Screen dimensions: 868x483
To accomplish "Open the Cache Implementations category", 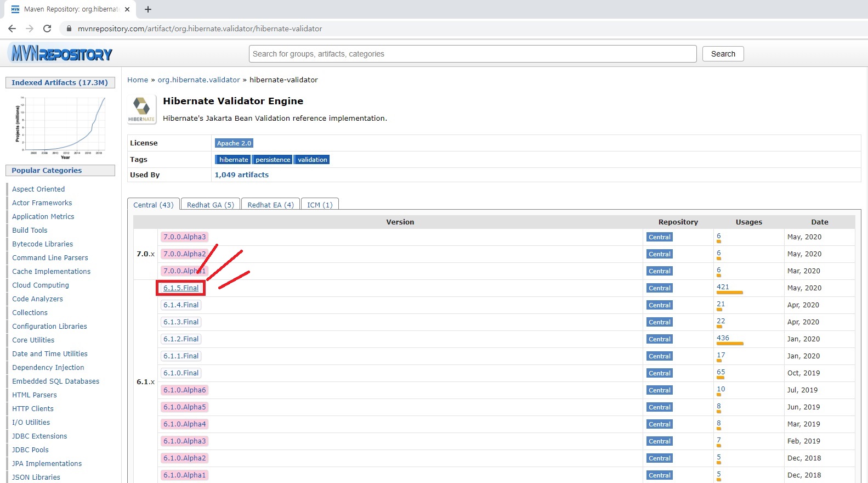I will 52,272.
